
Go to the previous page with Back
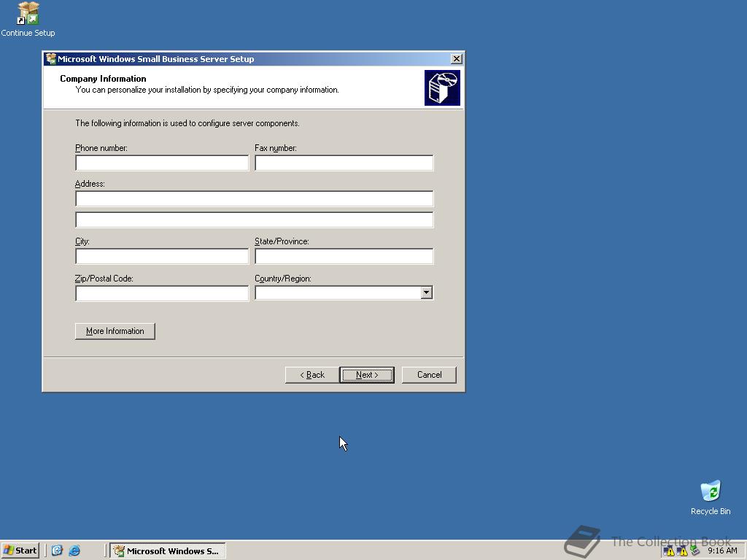[x=312, y=375]
